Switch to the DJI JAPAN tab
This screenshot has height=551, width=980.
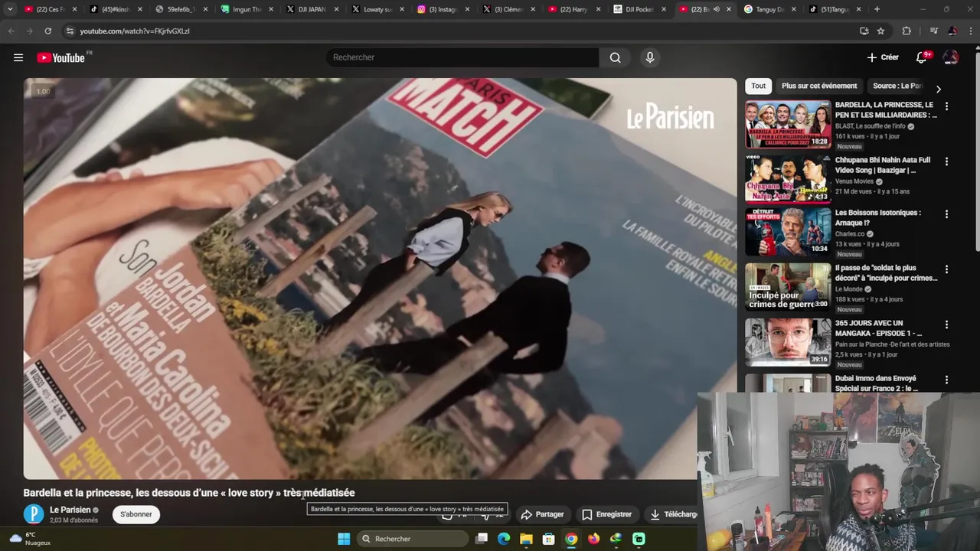(x=310, y=9)
